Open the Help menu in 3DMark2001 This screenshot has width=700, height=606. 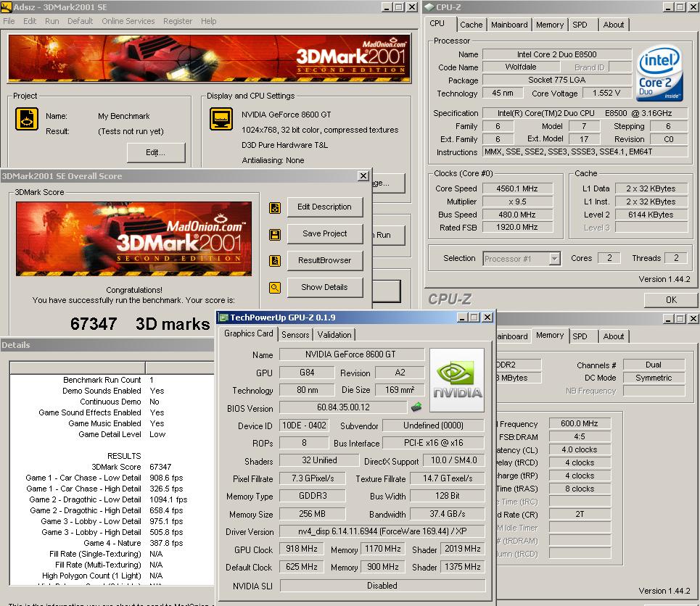tap(208, 21)
